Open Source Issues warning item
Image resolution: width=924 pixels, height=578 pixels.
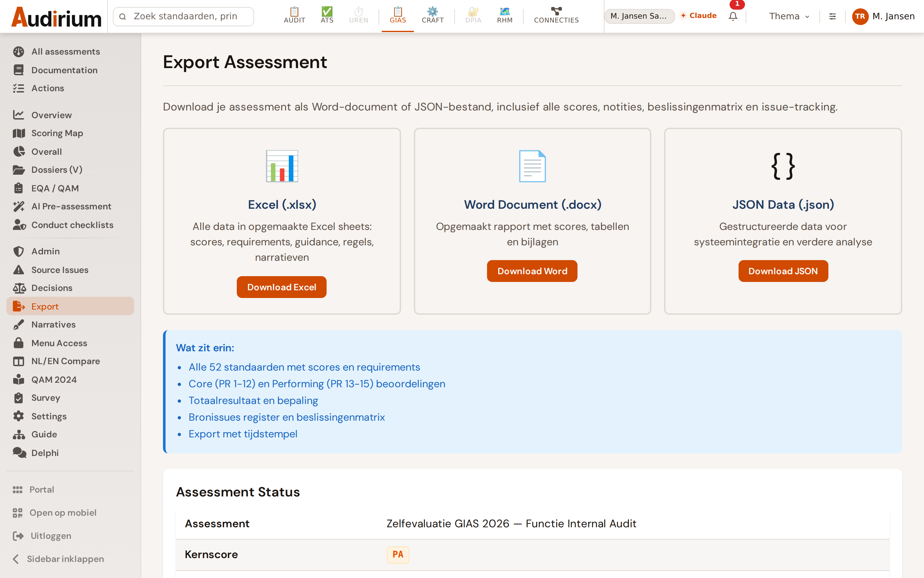pos(70,269)
